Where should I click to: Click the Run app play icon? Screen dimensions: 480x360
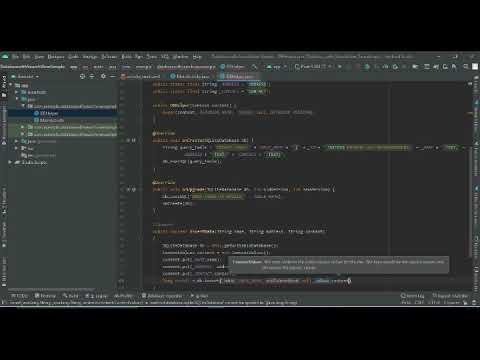[340, 67]
